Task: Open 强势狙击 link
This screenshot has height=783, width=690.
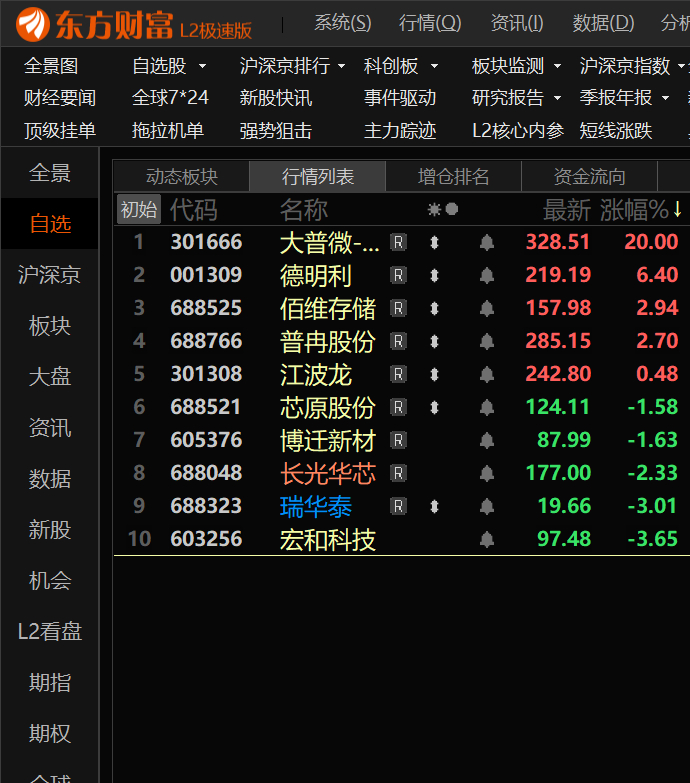Action: coord(276,131)
